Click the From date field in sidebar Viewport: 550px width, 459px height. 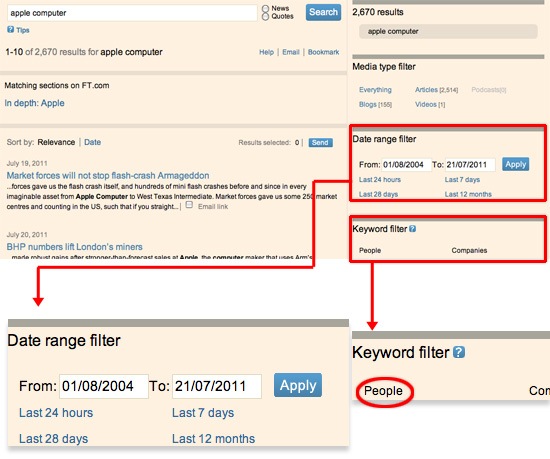tap(406, 164)
